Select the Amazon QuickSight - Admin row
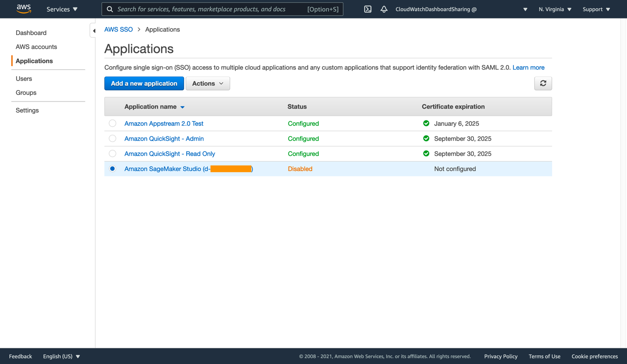The image size is (627, 364). pos(112,138)
